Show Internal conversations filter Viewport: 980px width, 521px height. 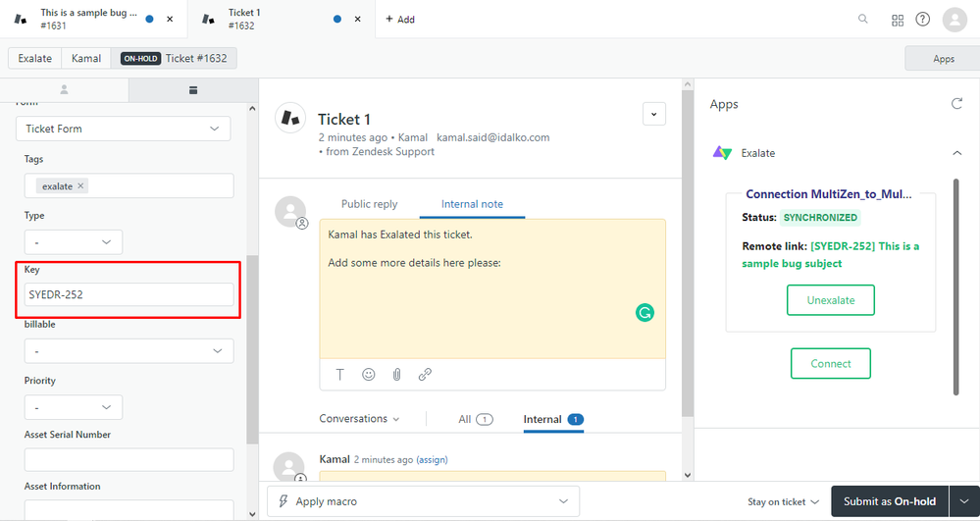point(553,419)
